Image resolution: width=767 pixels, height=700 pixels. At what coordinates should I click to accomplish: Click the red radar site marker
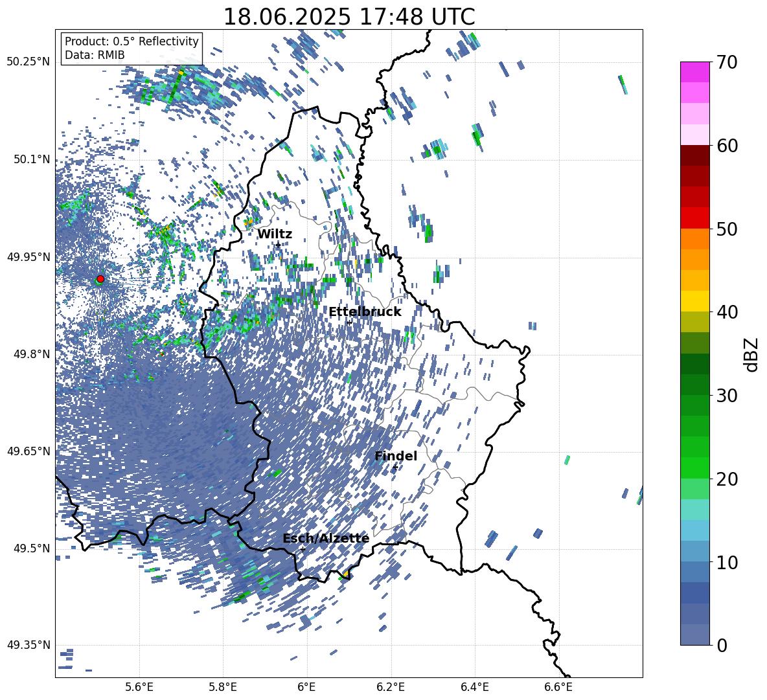pos(100,279)
